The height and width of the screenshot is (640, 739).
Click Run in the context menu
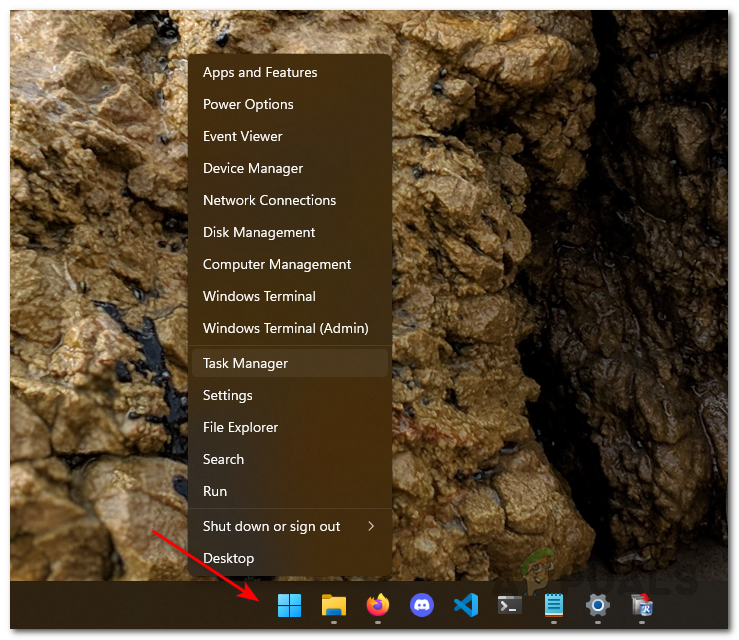215,491
